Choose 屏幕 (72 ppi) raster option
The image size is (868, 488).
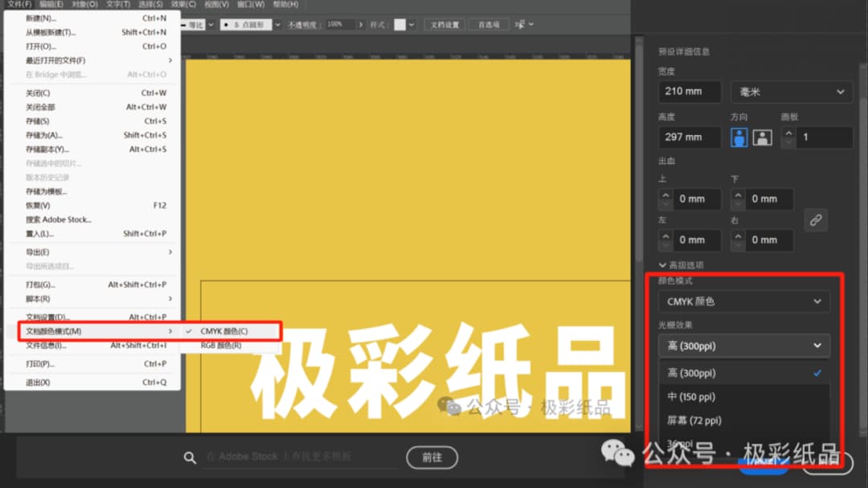point(744,420)
